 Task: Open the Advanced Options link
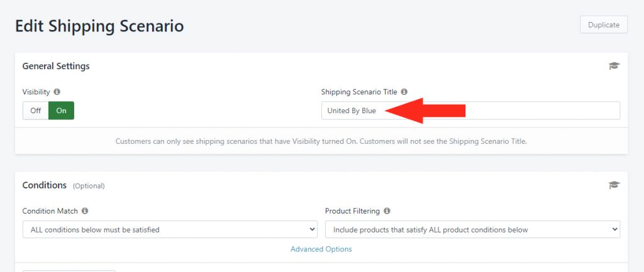321,249
